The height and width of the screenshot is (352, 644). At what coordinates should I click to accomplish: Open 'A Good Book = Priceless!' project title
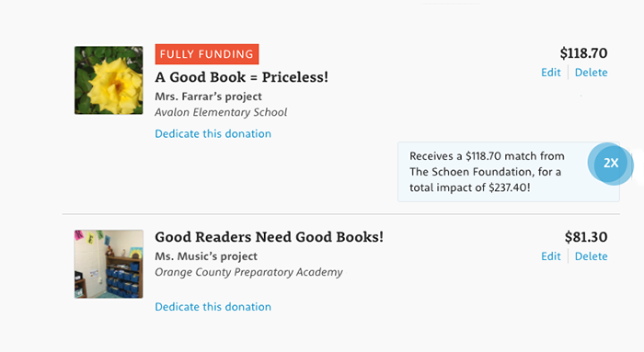click(x=241, y=77)
